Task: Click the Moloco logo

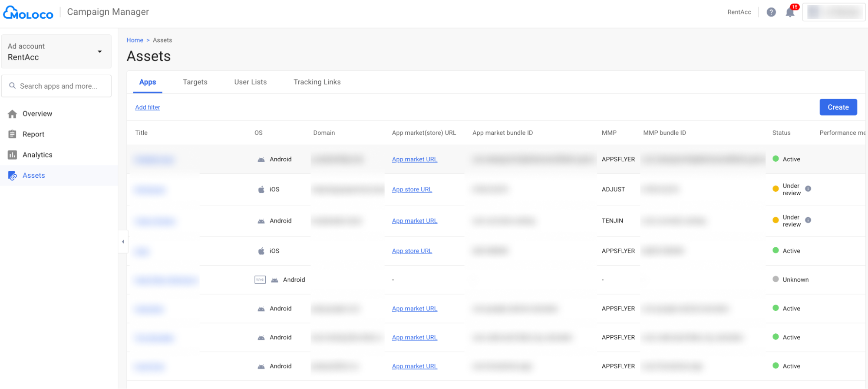Action: pyautogui.click(x=28, y=13)
